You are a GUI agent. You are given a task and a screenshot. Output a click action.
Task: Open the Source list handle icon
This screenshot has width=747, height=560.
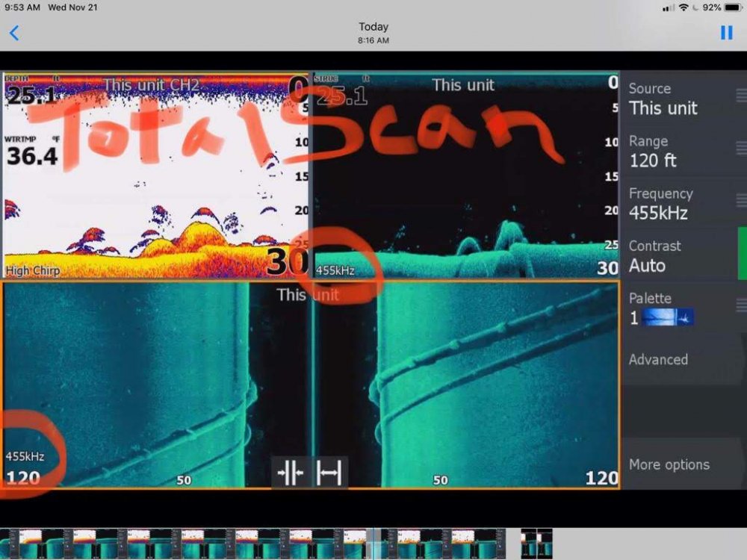[x=740, y=96]
